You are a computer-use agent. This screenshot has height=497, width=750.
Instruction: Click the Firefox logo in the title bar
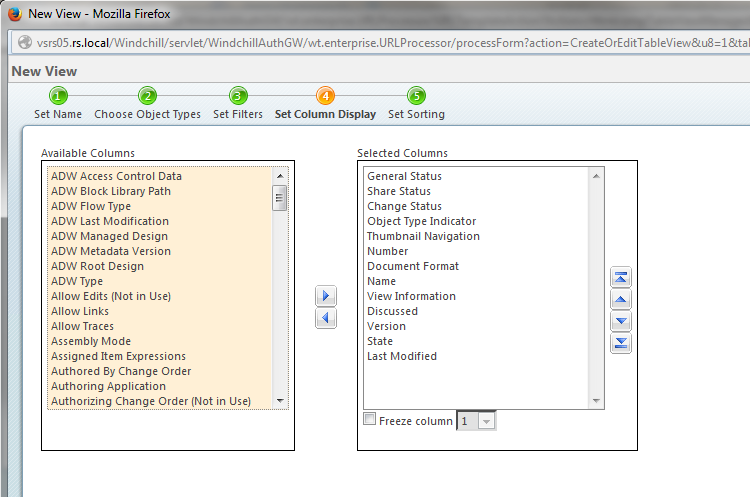(15, 14)
